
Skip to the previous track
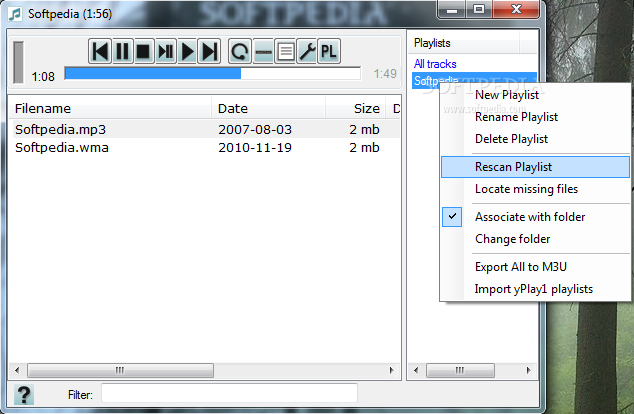point(100,51)
